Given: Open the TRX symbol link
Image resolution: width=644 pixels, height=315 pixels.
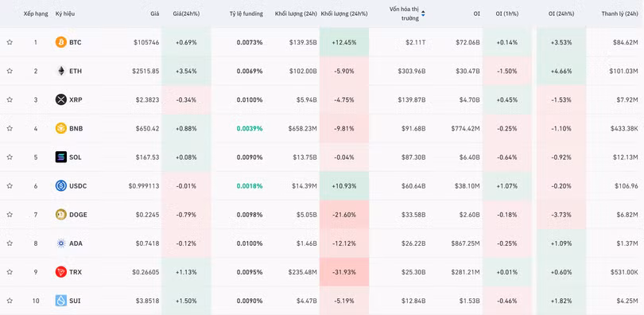Looking at the screenshot, I should 76,272.
